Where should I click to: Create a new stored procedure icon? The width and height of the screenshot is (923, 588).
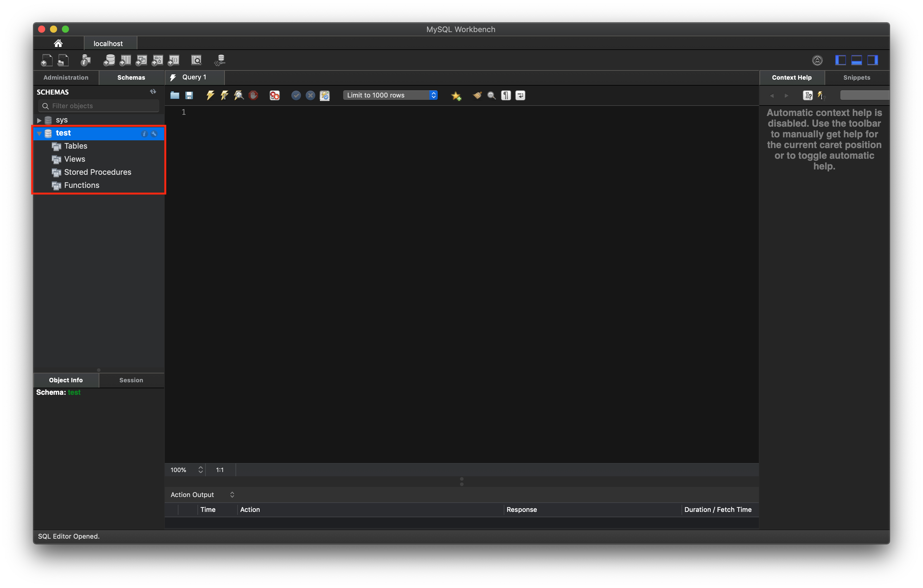tap(158, 60)
